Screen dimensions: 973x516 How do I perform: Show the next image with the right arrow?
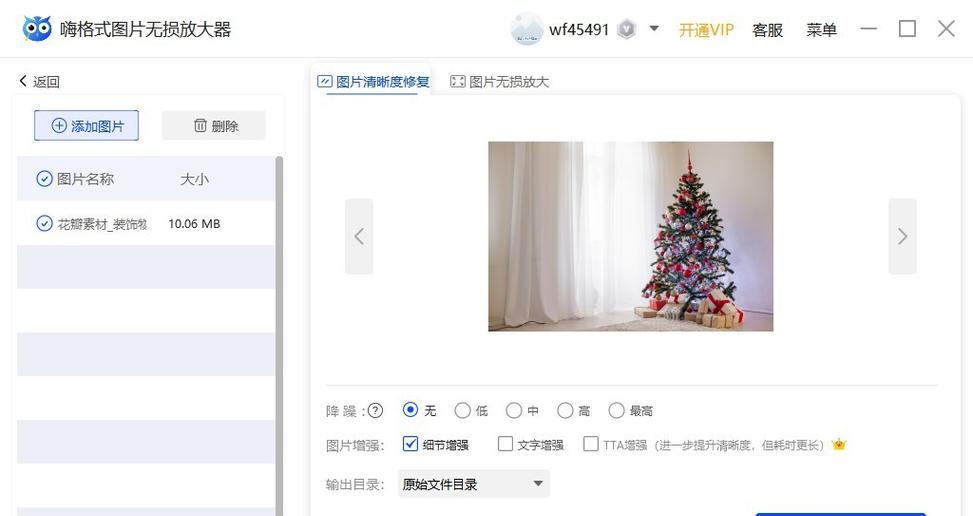click(902, 236)
